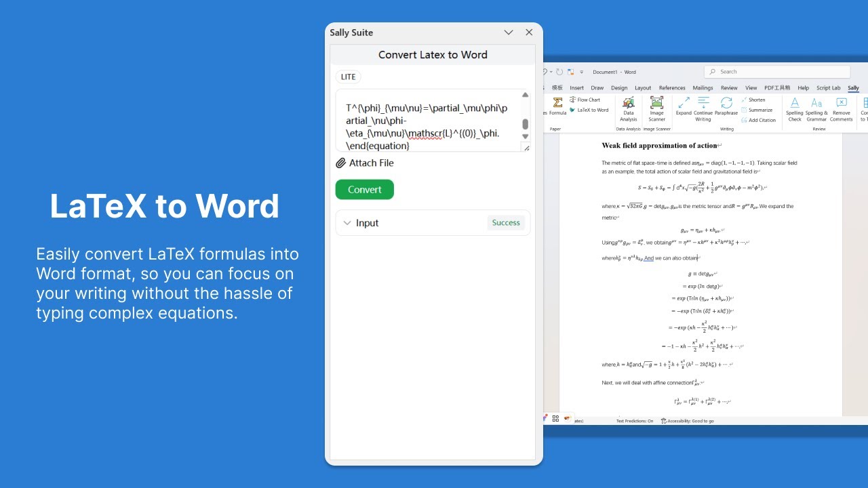Open Customize Quick Access Toolbar dropdown

pos(581,72)
